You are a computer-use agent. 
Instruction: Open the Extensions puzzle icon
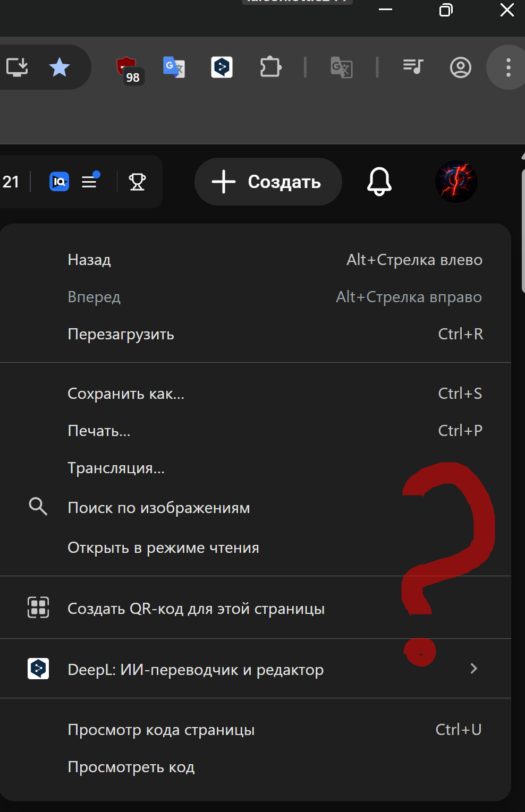(x=270, y=67)
